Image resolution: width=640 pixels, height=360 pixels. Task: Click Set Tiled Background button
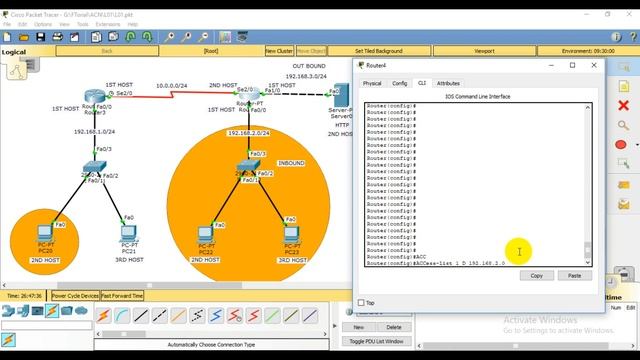click(x=379, y=51)
